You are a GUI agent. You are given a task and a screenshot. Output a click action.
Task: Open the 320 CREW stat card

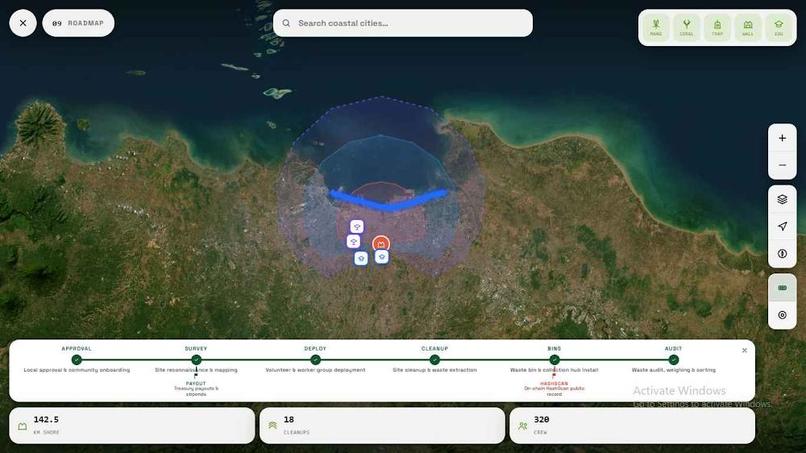pos(632,426)
